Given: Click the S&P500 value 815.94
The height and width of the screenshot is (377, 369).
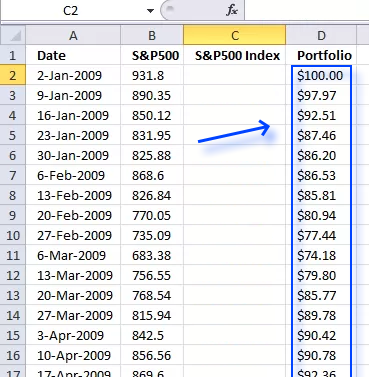Looking at the screenshot, I should click(152, 315).
